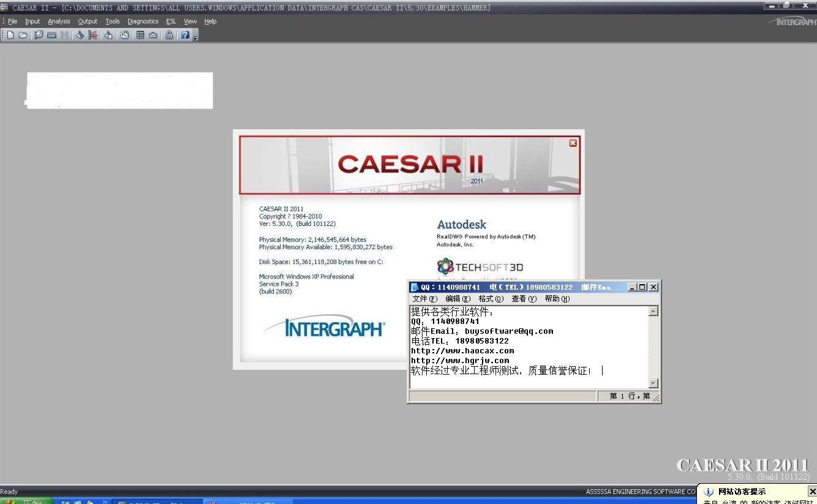Click 'Microsoft Windows XP Professional' text
817x504 pixels.
[x=306, y=276]
